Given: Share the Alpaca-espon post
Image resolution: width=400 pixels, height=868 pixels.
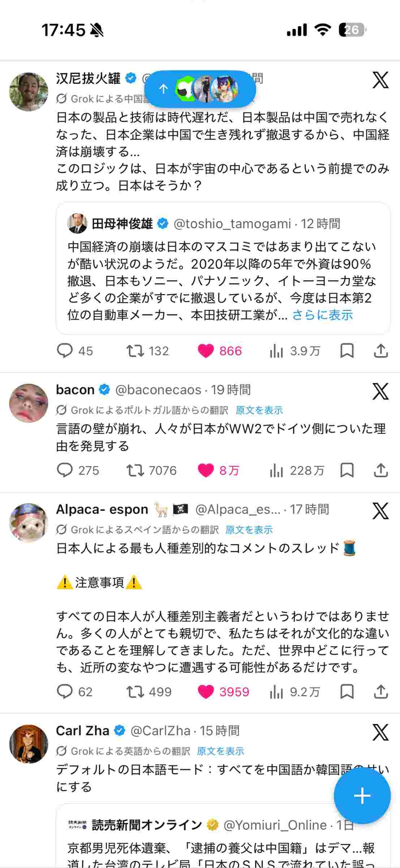Looking at the screenshot, I should [380, 692].
